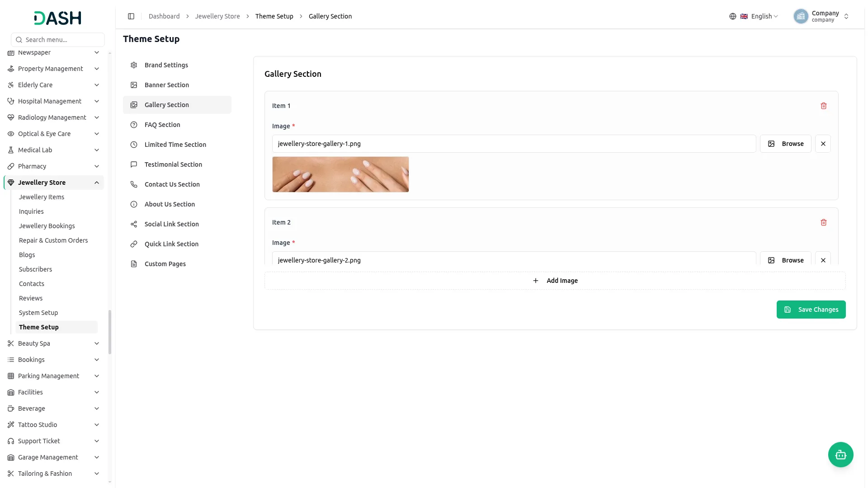Click the Item 1 gallery image thumbnail
868x488 pixels.
(x=340, y=174)
